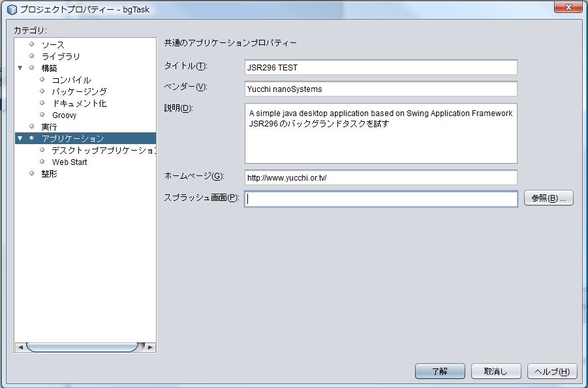588x388 pixels.
Task: Click the ホームページ URL field
Action: click(380, 177)
